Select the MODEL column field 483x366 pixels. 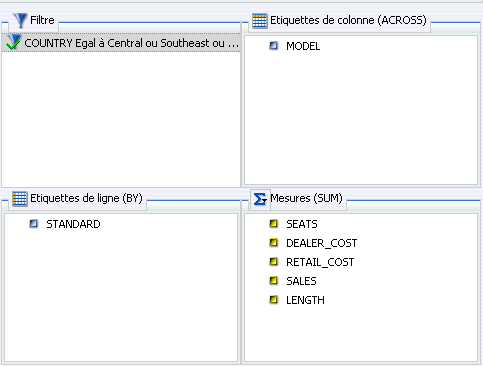click(x=303, y=46)
